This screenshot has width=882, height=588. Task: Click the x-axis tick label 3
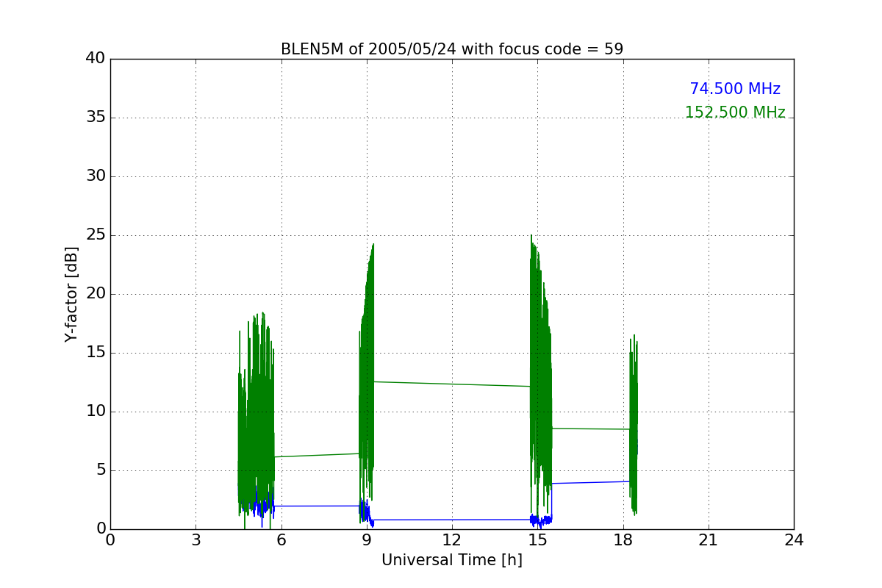tap(196, 540)
